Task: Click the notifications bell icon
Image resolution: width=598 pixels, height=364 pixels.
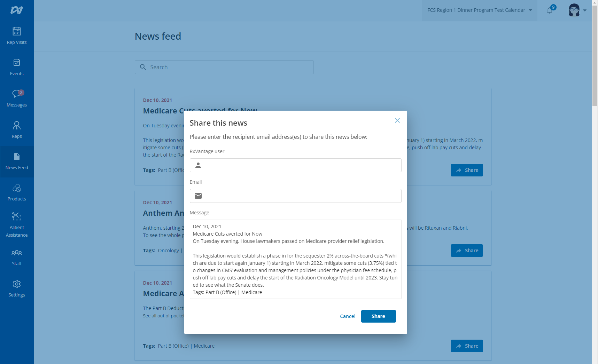Action: tap(550, 10)
